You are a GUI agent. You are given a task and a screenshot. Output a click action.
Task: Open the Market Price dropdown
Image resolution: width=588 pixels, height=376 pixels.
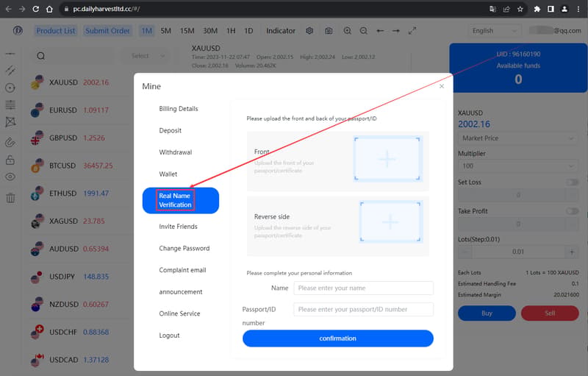(x=517, y=138)
